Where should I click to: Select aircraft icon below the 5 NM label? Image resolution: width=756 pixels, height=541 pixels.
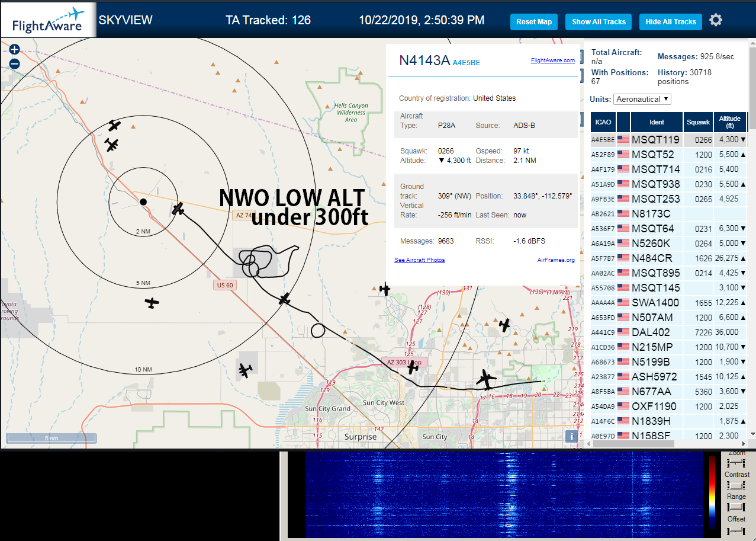152,303
